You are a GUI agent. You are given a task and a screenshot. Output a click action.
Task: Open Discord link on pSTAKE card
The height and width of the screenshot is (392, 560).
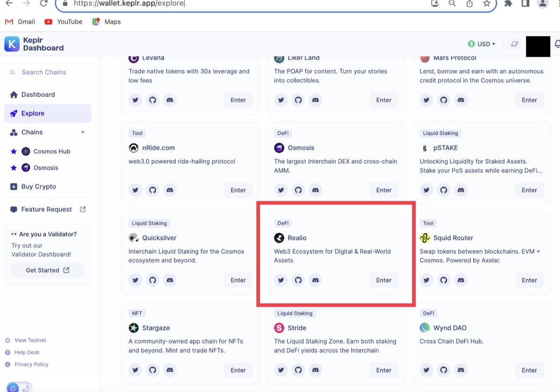point(461,190)
